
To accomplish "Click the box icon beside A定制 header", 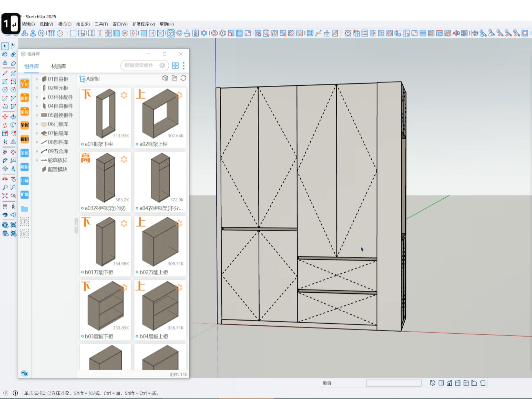I will click(165, 78).
